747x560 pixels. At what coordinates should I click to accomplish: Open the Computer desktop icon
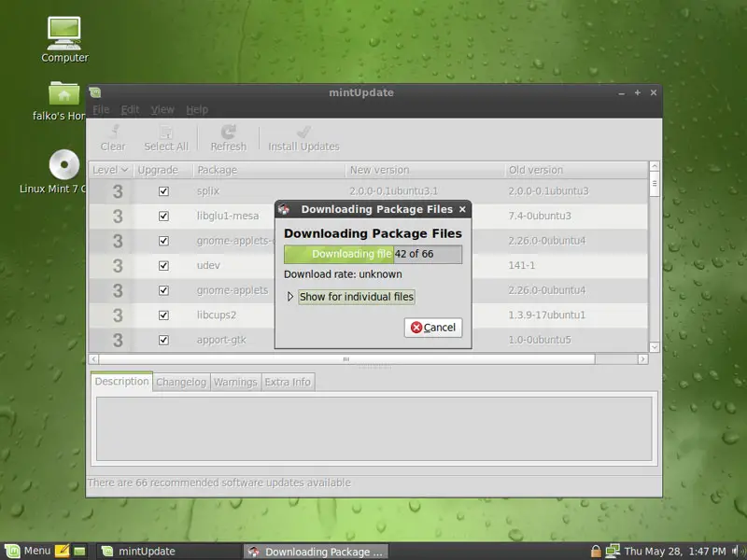[64, 33]
